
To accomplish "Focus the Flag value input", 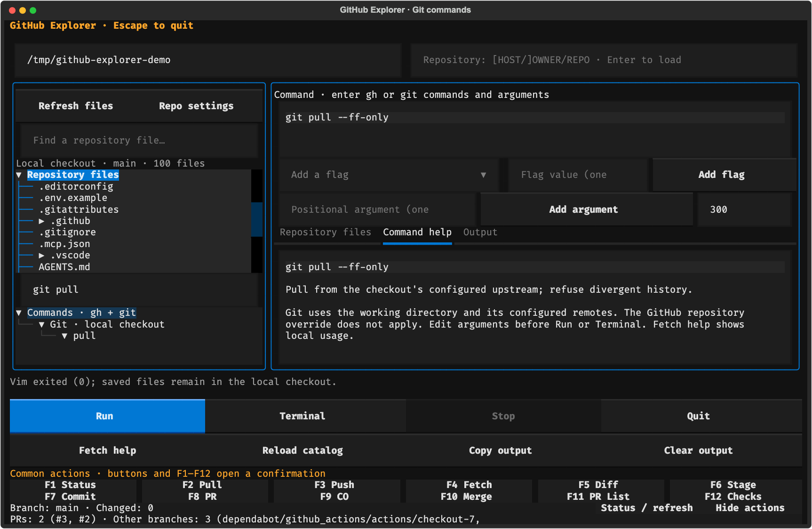I will (x=578, y=175).
